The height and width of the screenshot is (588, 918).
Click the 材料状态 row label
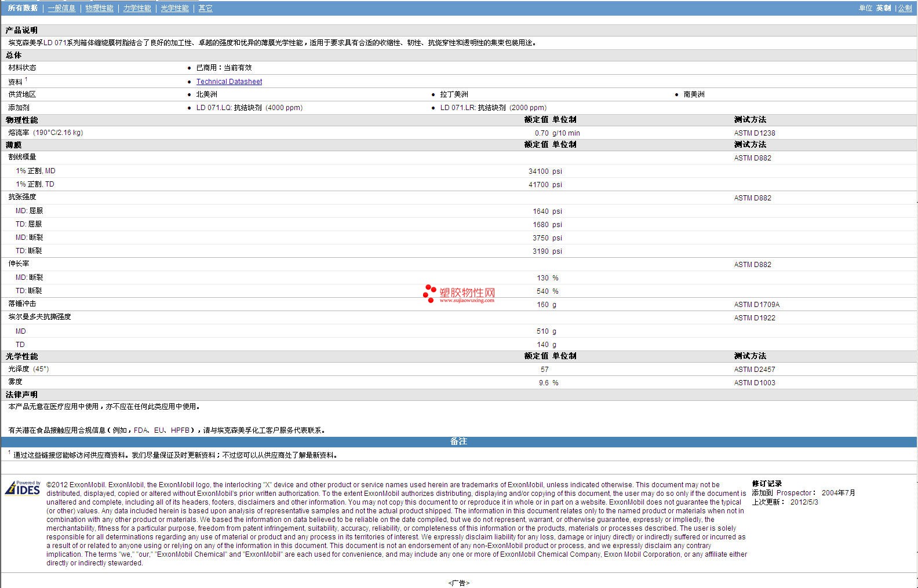pyautogui.click(x=22, y=68)
